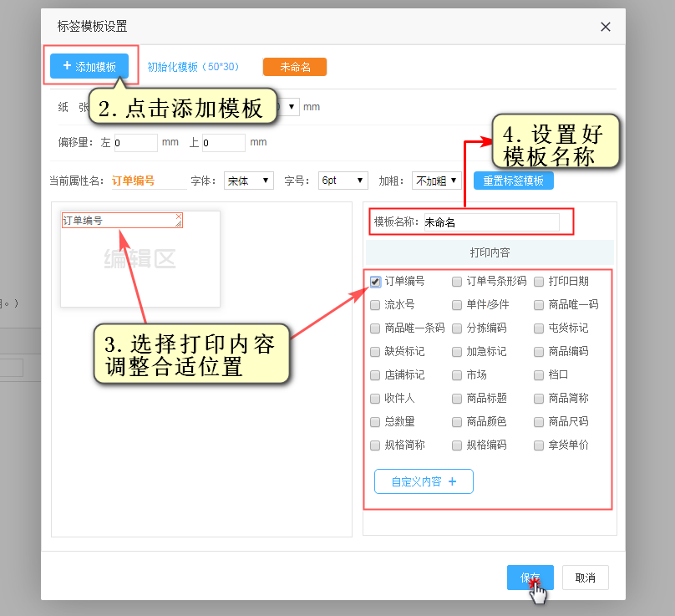Select the 订单编号 label in edit area
675x616 pixels.
(117, 221)
